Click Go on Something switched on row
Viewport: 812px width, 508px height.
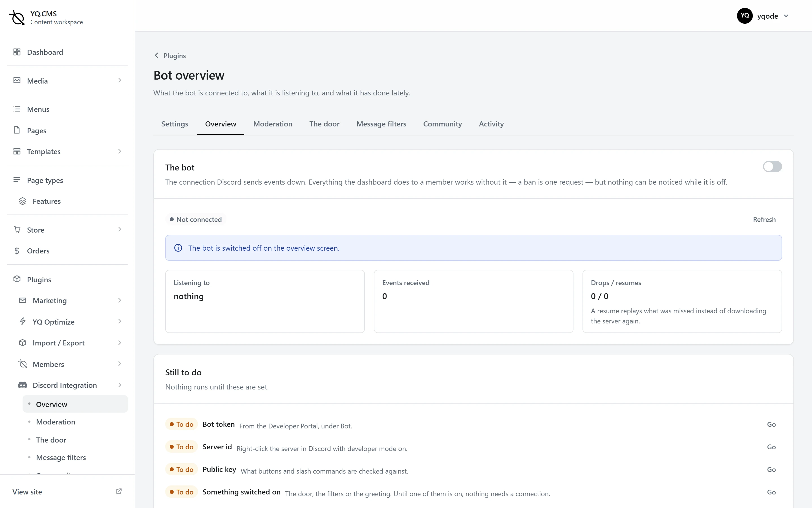(771, 492)
